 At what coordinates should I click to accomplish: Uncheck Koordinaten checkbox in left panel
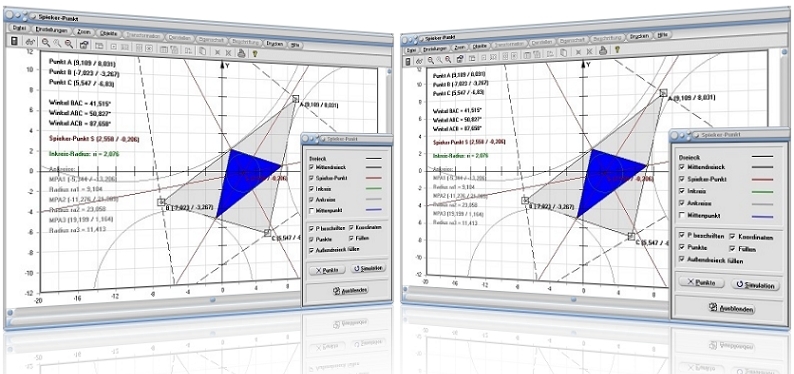click(351, 228)
